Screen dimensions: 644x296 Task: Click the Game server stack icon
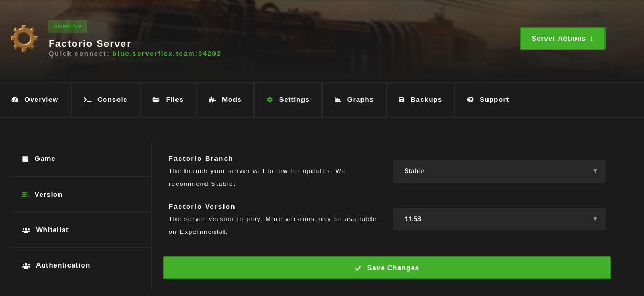(x=25, y=159)
